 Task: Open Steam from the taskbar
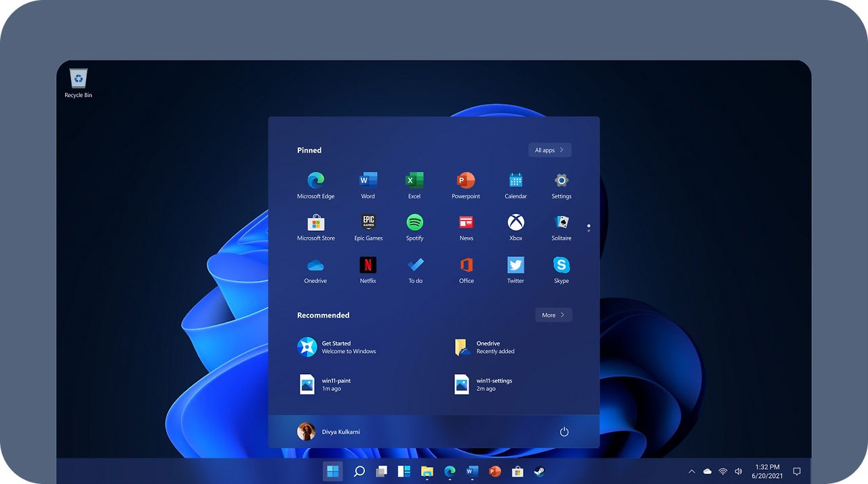(539, 471)
